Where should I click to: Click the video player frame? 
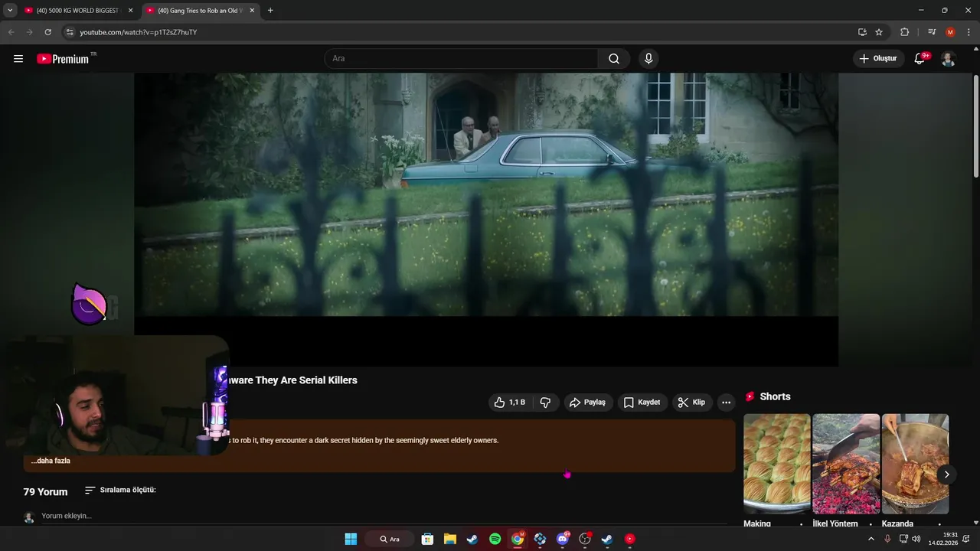click(x=486, y=220)
